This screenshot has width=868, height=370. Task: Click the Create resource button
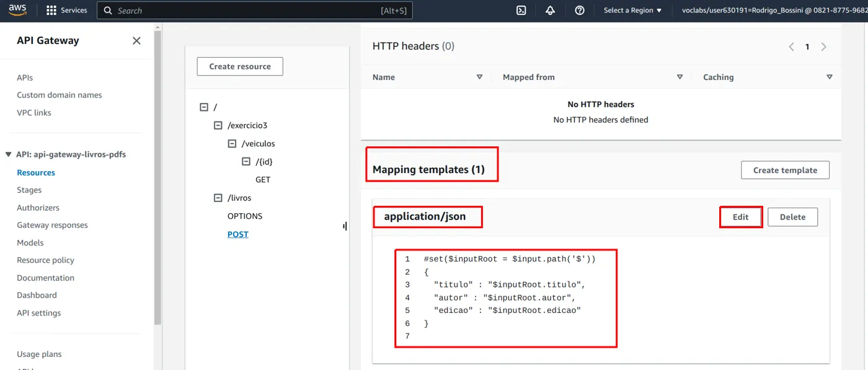coord(240,66)
